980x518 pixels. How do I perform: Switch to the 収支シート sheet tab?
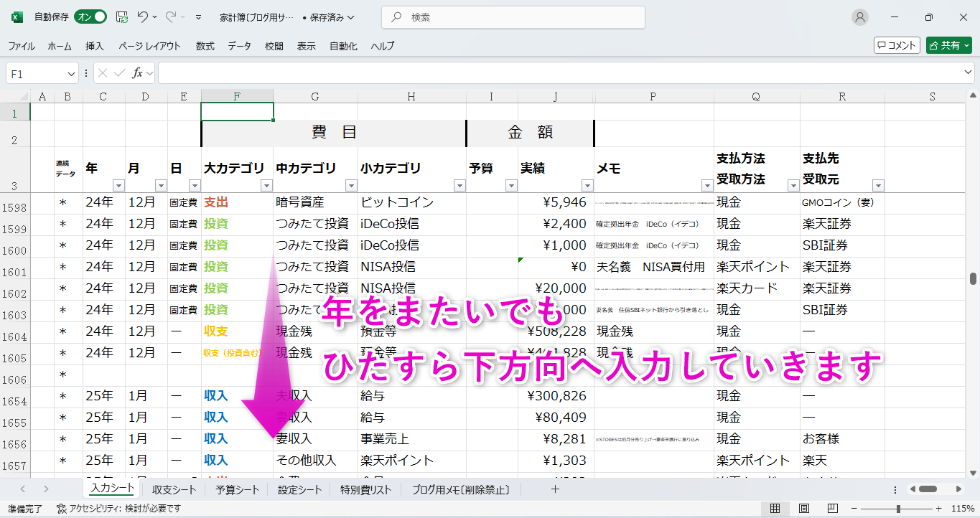(x=174, y=490)
